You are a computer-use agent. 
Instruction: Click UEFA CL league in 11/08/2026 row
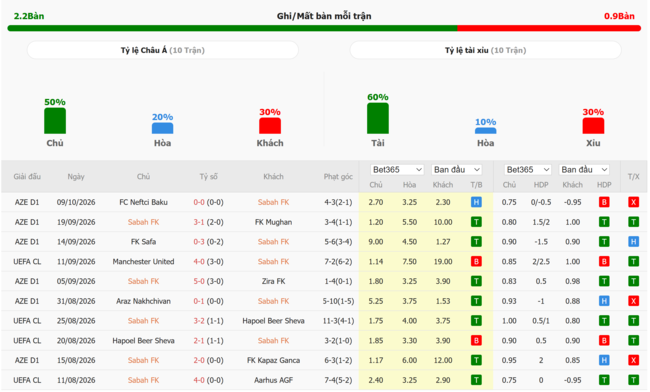(x=27, y=380)
